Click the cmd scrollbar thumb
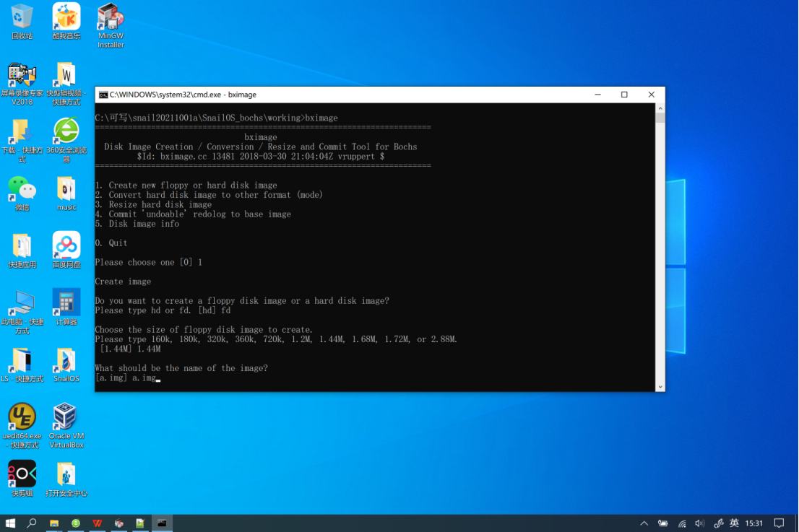Screen dimensions: 799x532 pyautogui.click(x=660, y=118)
